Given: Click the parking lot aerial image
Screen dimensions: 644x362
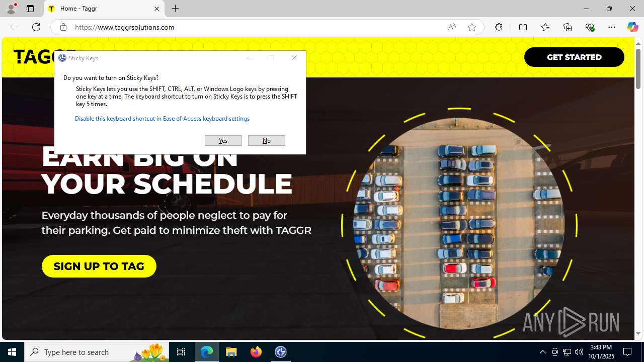Looking at the screenshot, I should (x=459, y=223).
